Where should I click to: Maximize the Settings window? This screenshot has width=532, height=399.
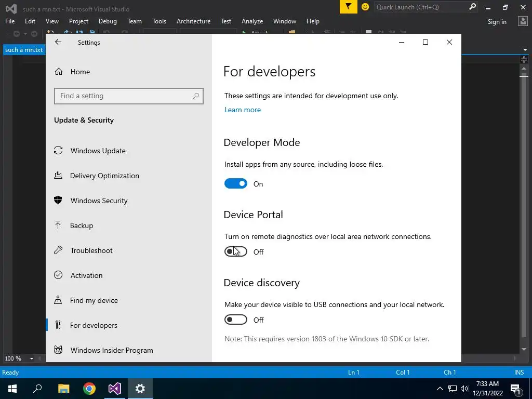coord(425,42)
